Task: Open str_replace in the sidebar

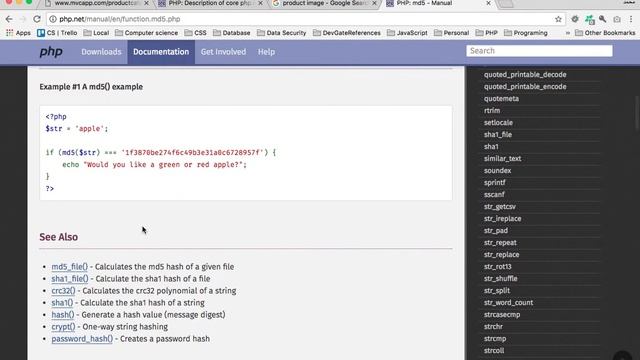Action: click(501, 255)
